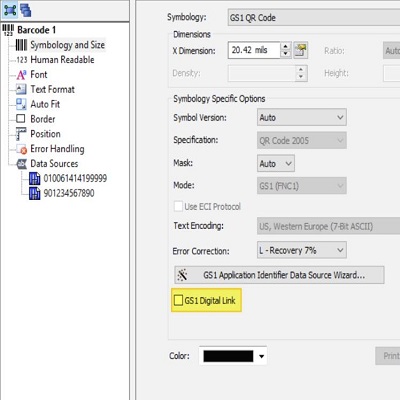Open GS1 Application Identifier Data Source Wizard

pyautogui.click(x=279, y=275)
